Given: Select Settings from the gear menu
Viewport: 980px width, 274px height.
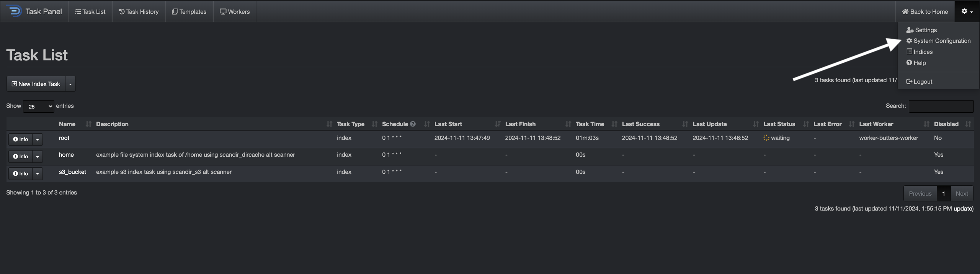Looking at the screenshot, I should [921, 30].
